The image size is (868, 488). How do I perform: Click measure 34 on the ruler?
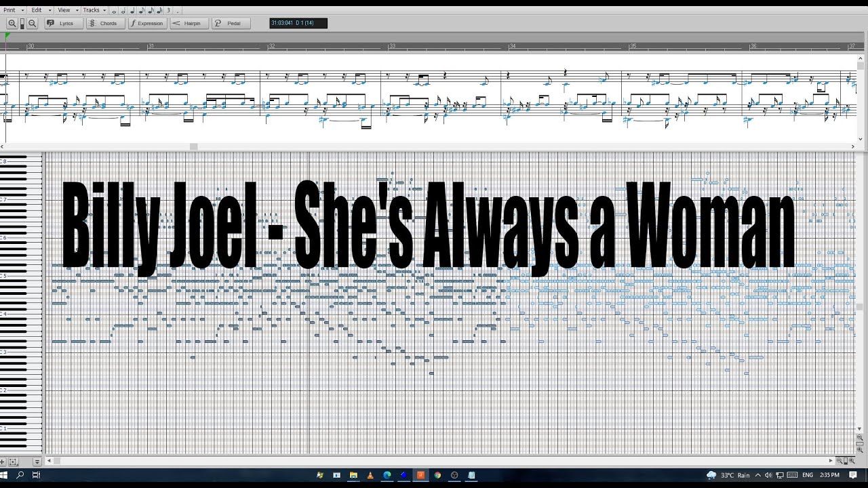tap(513, 46)
